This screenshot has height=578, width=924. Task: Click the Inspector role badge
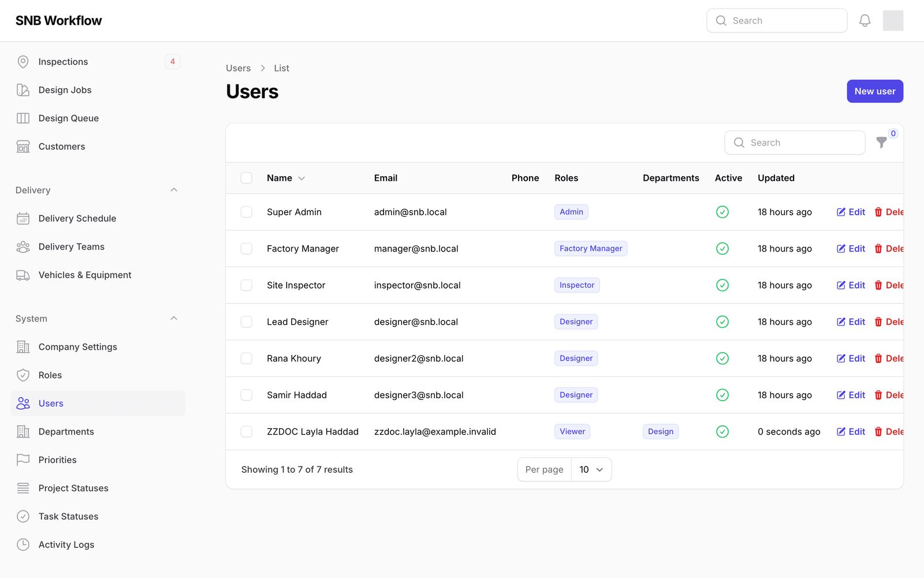click(577, 286)
